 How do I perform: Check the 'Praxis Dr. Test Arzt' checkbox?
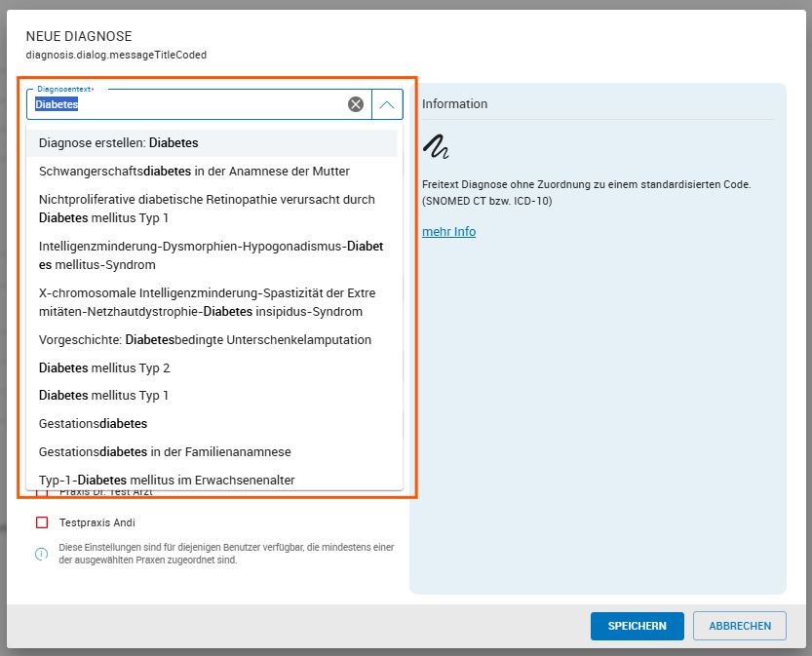pos(43,490)
